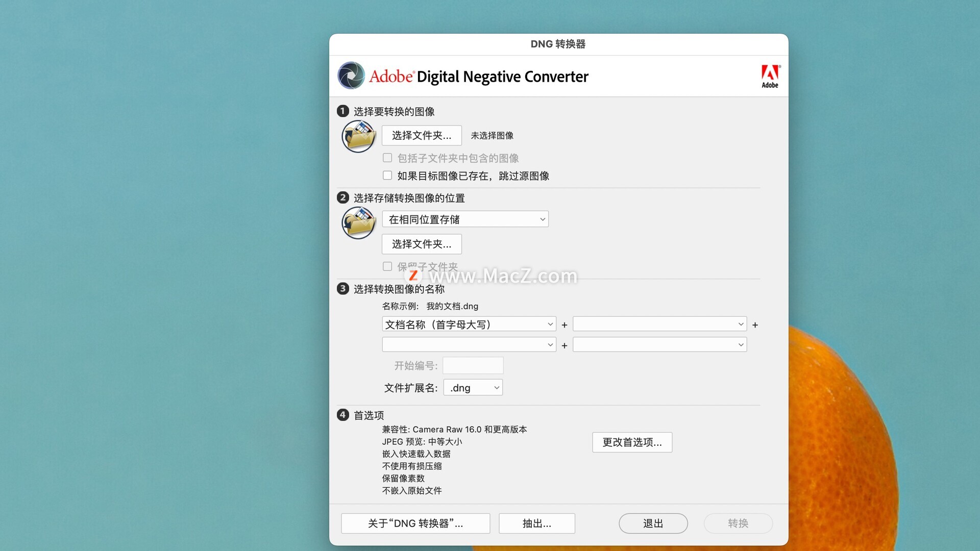The height and width of the screenshot is (551, 980).
Task: Open 关于“DNG 转换器”... dialog button
Action: [415, 523]
